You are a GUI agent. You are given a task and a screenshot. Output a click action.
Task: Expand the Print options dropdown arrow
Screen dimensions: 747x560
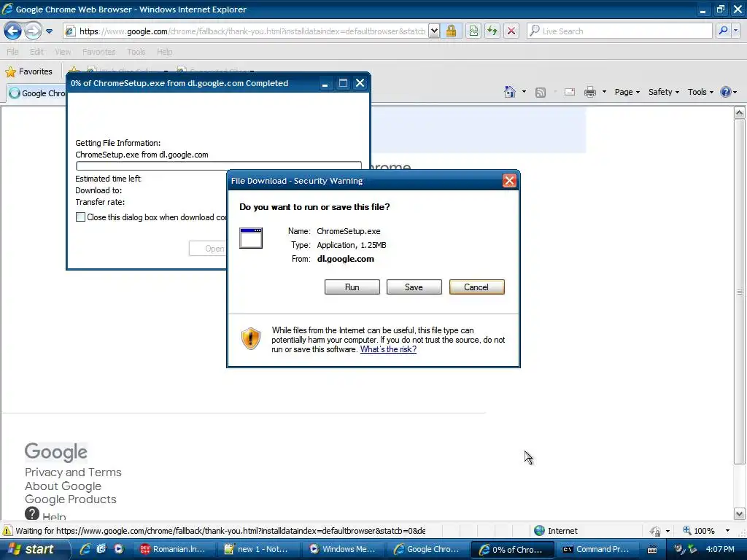coord(604,92)
